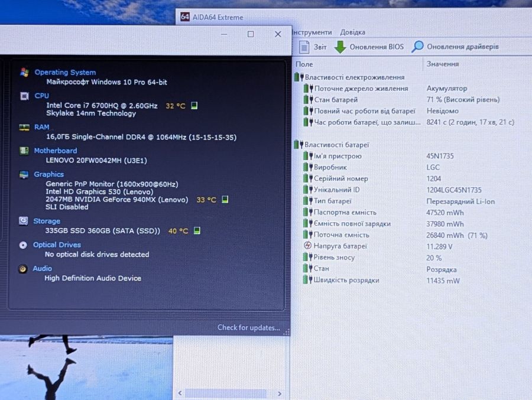
Task: Open the Check for updates link
Action: coord(249,328)
